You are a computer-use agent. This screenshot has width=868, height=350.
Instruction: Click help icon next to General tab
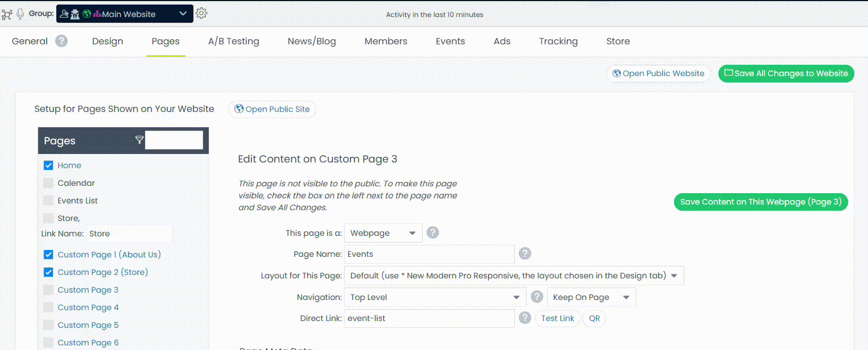(x=61, y=41)
